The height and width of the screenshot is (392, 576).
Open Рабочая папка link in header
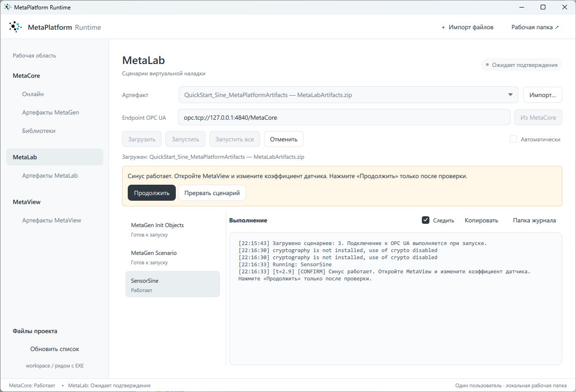coord(535,27)
